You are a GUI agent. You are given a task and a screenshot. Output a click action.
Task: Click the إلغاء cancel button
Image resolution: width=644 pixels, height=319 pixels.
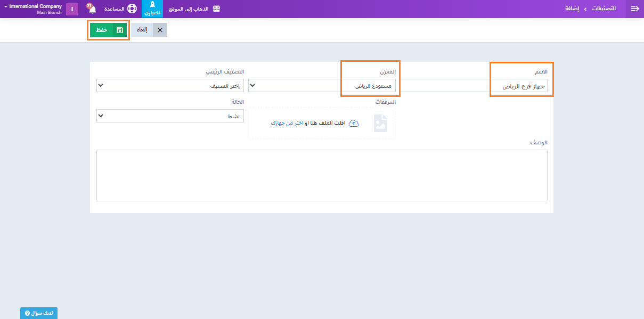point(142,30)
